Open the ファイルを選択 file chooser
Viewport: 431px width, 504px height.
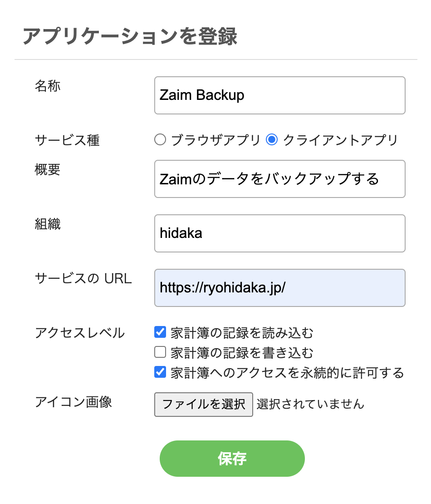coord(204,404)
